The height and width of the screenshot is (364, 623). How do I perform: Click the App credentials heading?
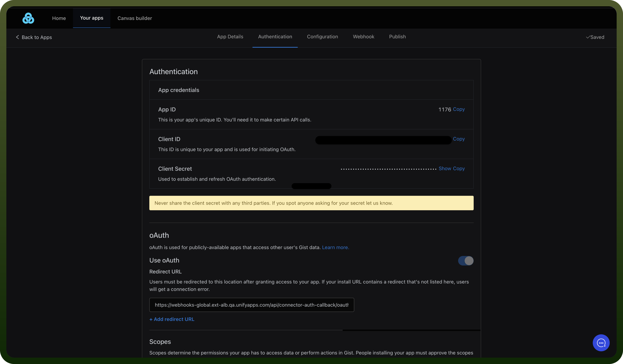(178, 90)
